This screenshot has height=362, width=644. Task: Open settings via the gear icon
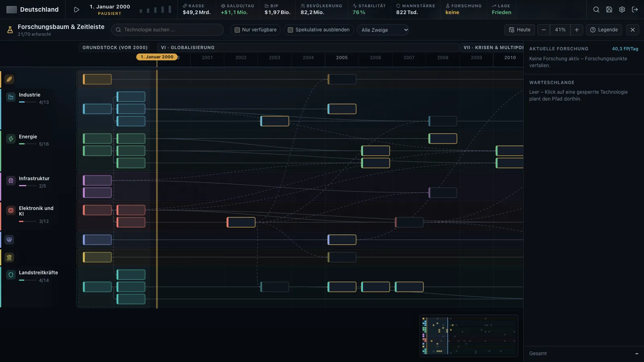coord(622,9)
